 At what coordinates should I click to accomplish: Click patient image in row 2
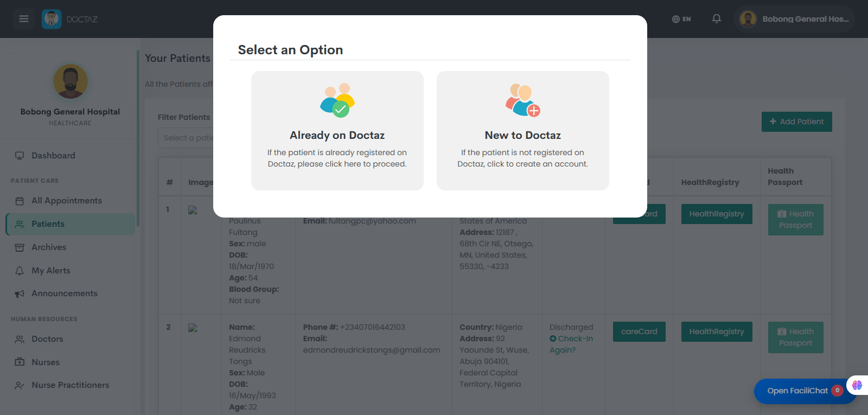tap(193, 328)
